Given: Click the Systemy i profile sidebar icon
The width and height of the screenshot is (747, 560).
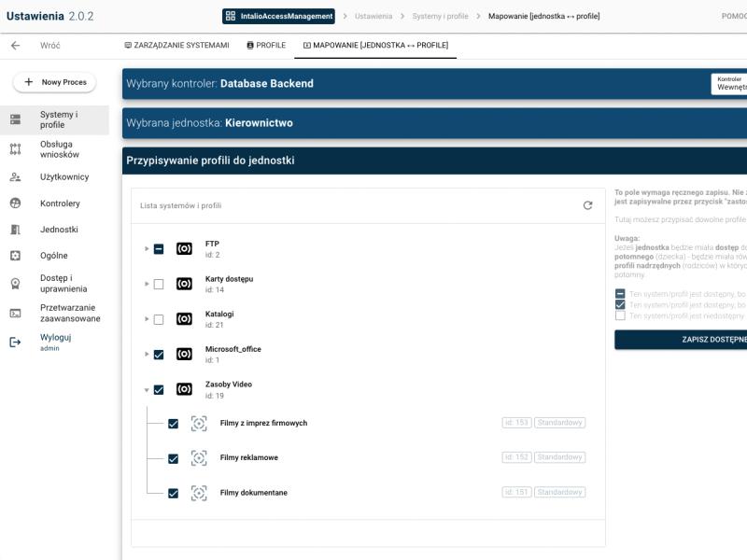Looking at the screenshot, I should pyautogui.click(x=15, y=119).
